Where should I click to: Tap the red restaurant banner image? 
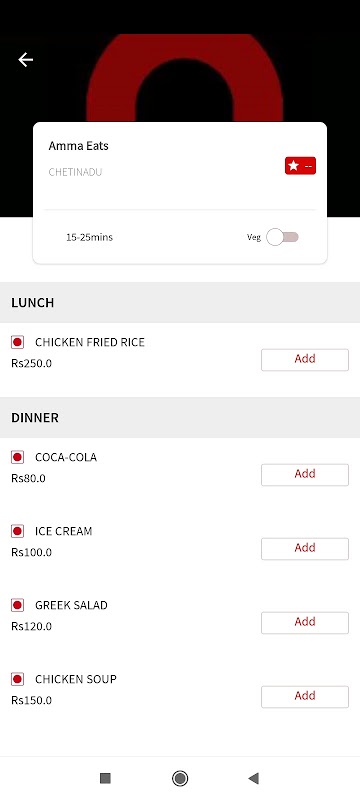pyautogui.click(x=185, y=78)
